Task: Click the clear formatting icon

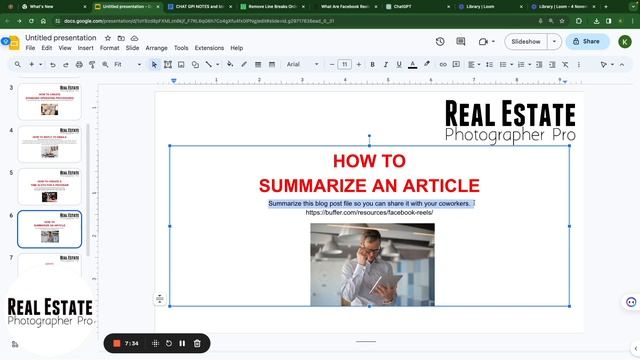Action: pyautogui.click(x=565, y=64)
